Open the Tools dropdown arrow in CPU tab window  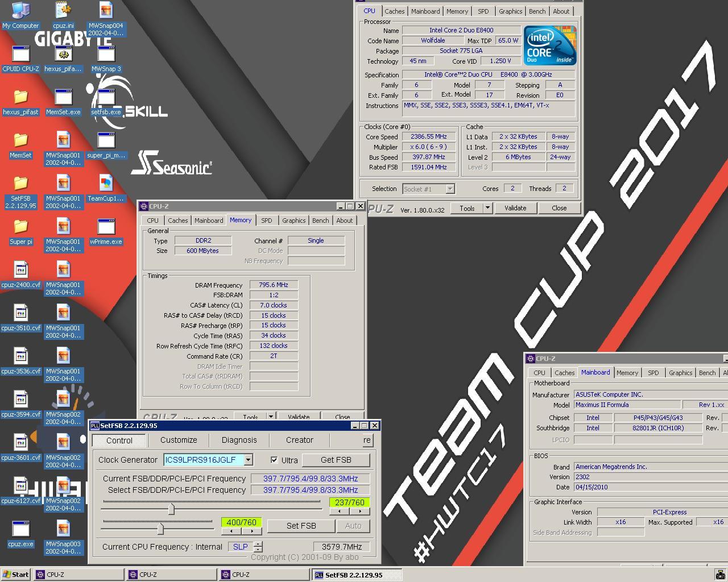click(x=487, y=208)
